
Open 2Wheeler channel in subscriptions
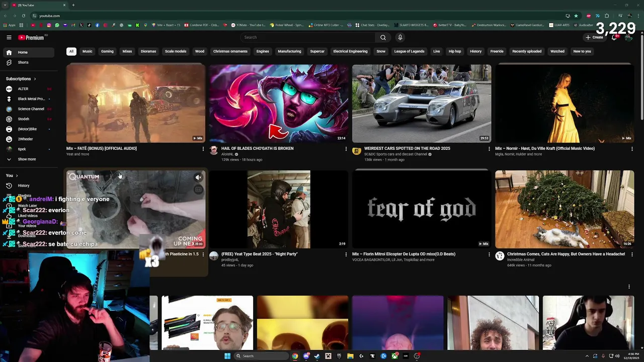pos(28,139)
